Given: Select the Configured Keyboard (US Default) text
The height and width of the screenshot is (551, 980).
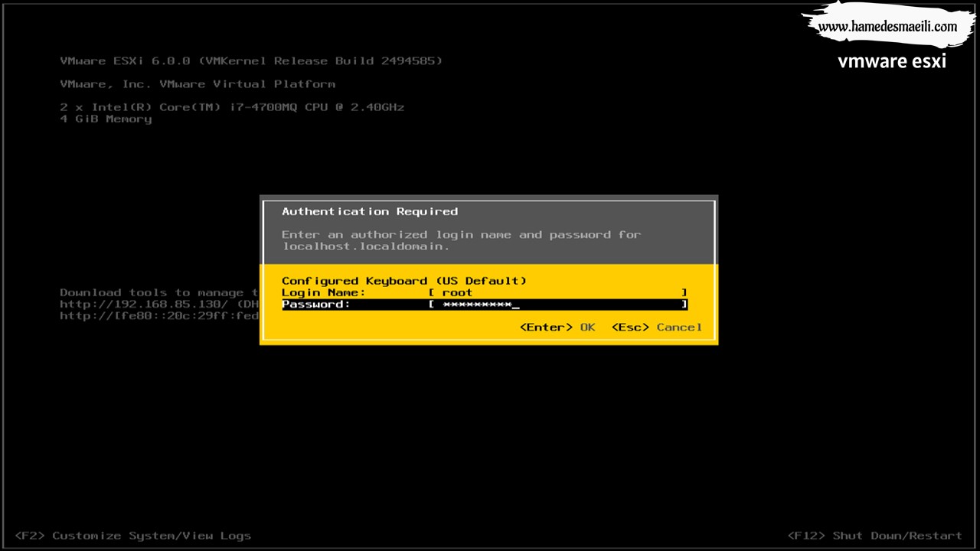Looking at the screenshot, I should pos(404,281).
